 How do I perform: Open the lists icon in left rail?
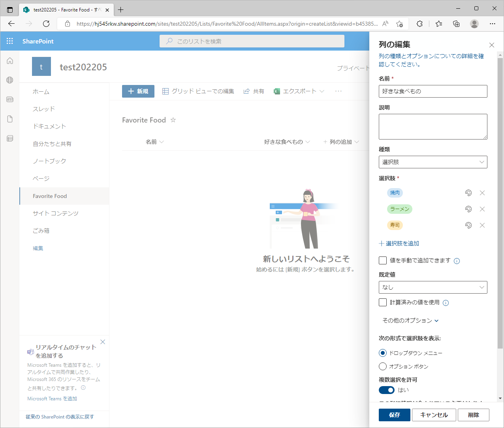point(10,138)
